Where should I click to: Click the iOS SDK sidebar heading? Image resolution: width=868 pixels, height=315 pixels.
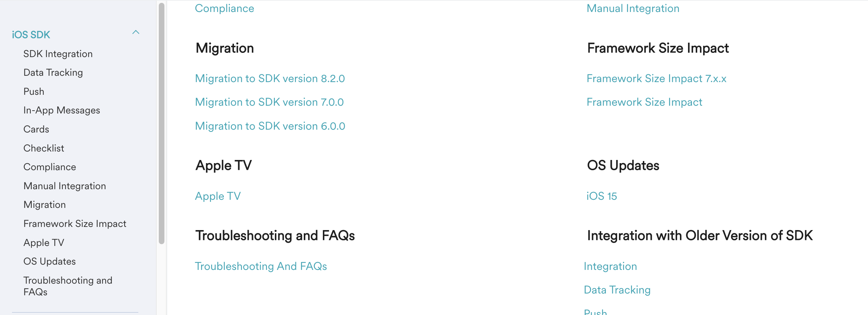click(x=31, y=35)
